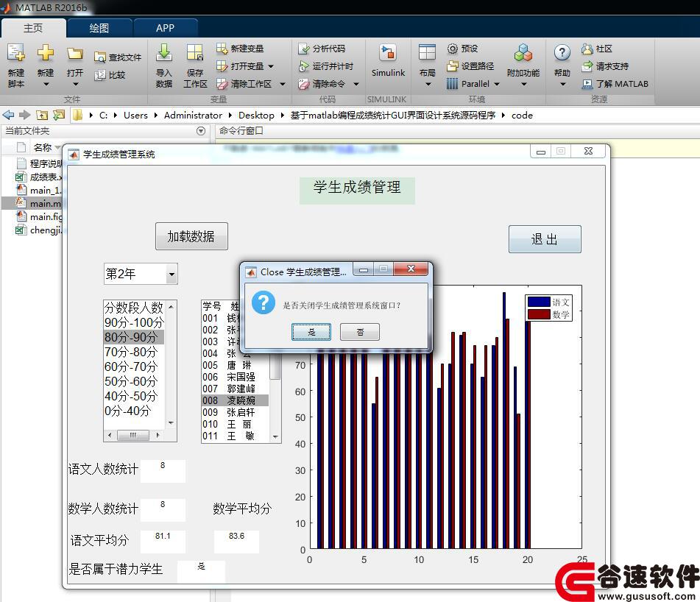
Task: Click the Set Path (设置路径) icon
Action: [x=452, y=66]
